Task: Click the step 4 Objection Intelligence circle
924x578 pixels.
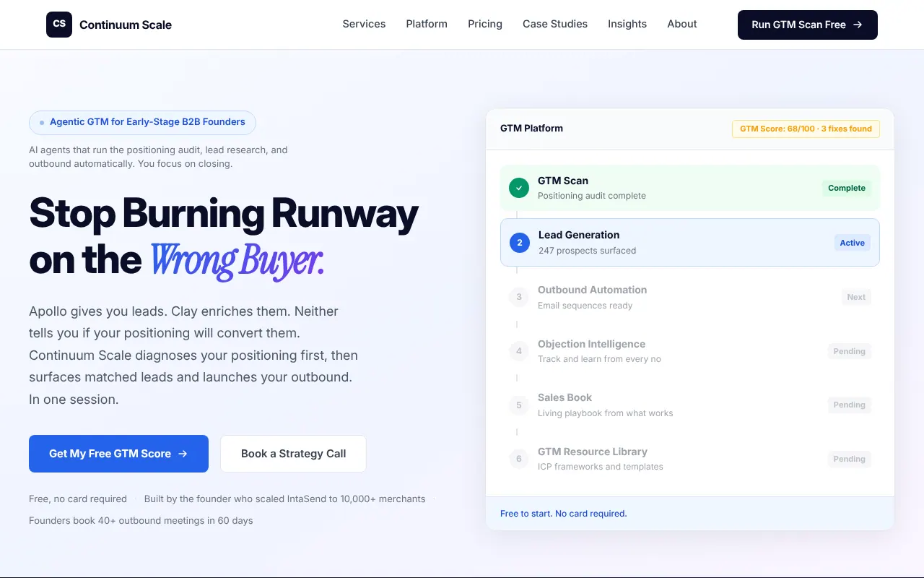Action: point(519,351)
